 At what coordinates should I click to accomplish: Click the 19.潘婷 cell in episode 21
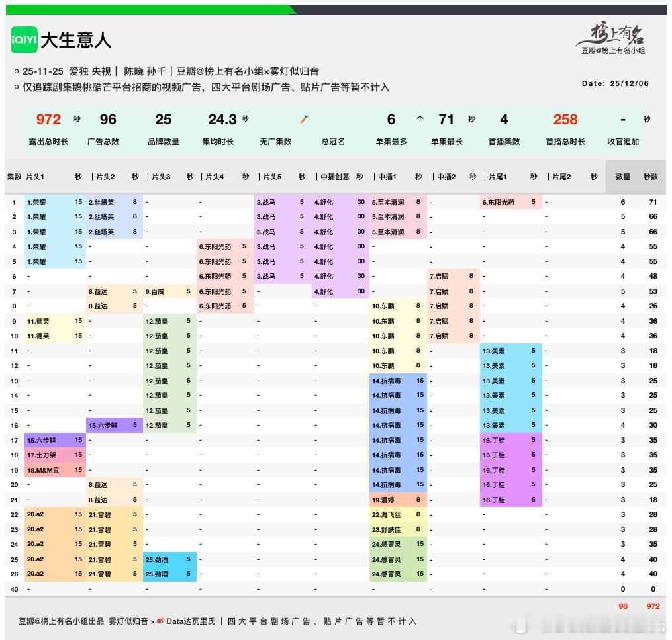pyautogui.click(x=398, y=500)
